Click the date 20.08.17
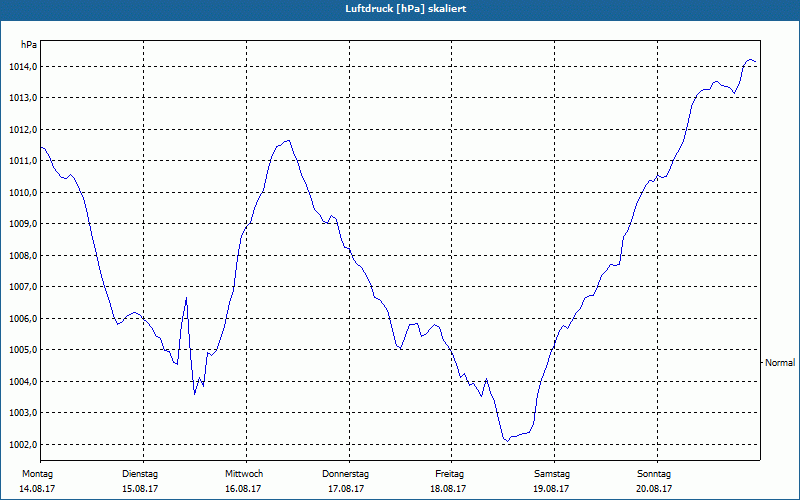 pos(654,489)
